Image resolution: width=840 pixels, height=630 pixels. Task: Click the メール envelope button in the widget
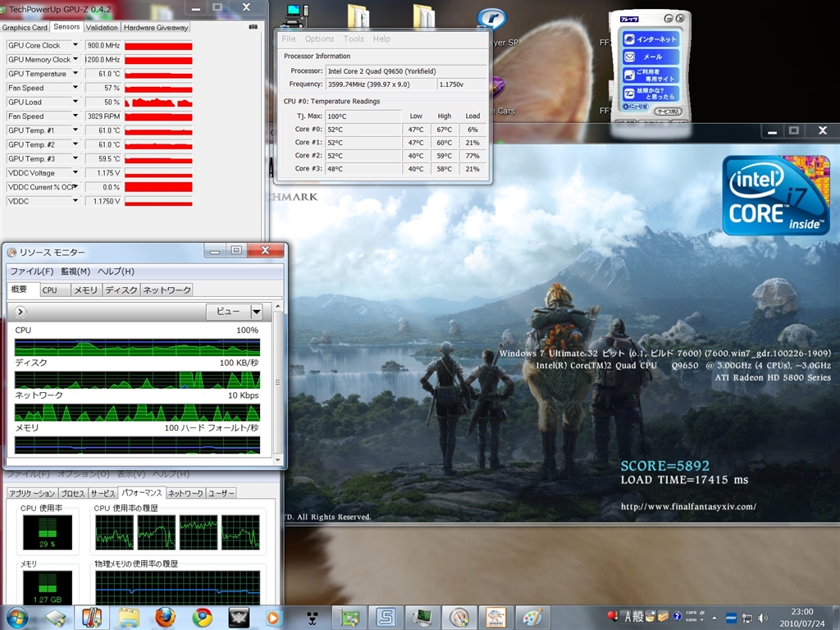(x=651, y=57)
